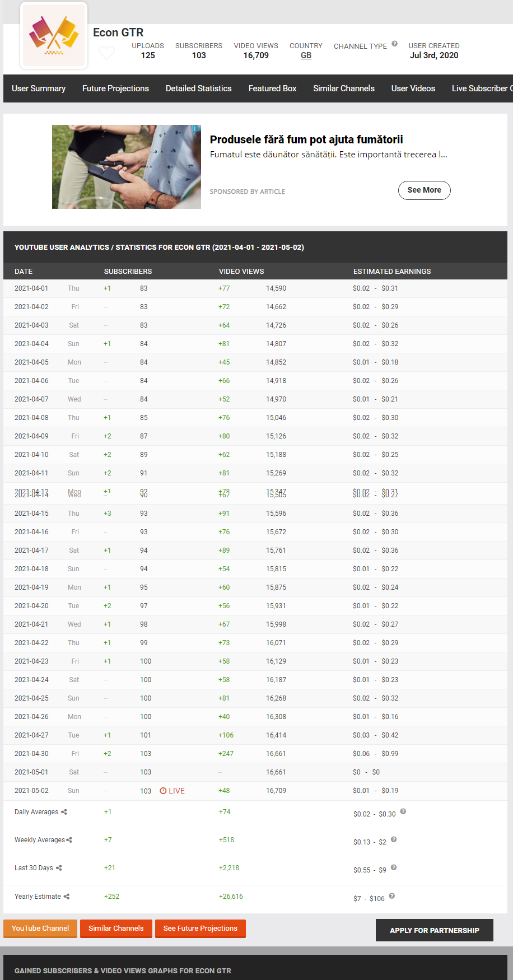Click the orange Similar Channels button
The image size is (513, 980).
(116, 928)
